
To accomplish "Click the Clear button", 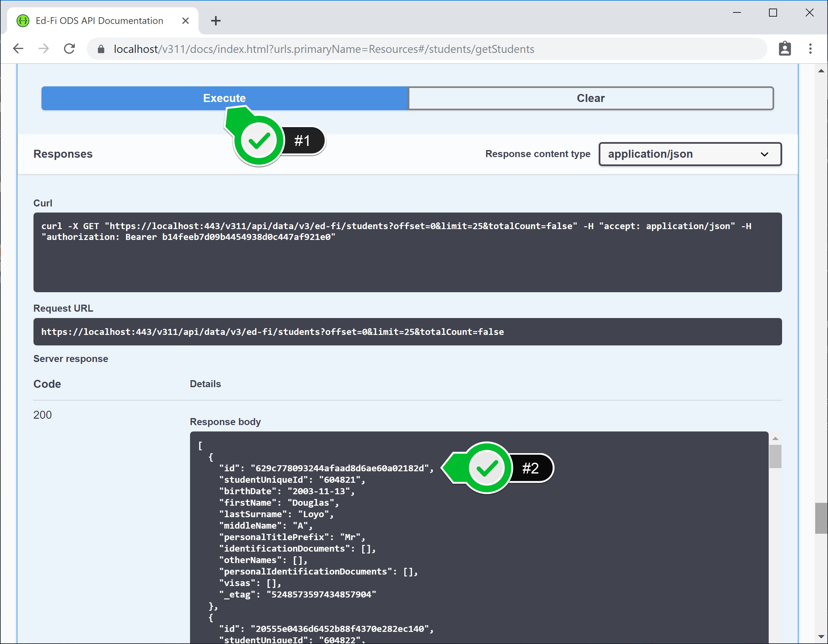I will pos(591,98).
